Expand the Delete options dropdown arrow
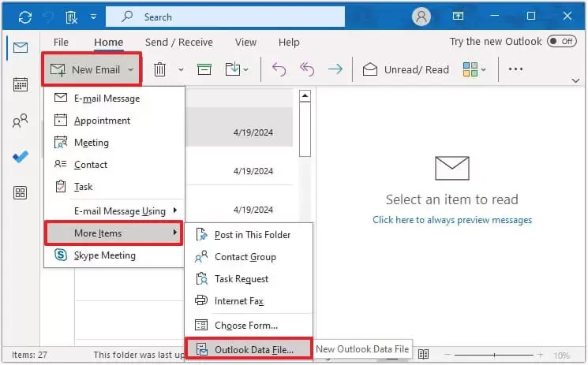 (x=181, y=69)
